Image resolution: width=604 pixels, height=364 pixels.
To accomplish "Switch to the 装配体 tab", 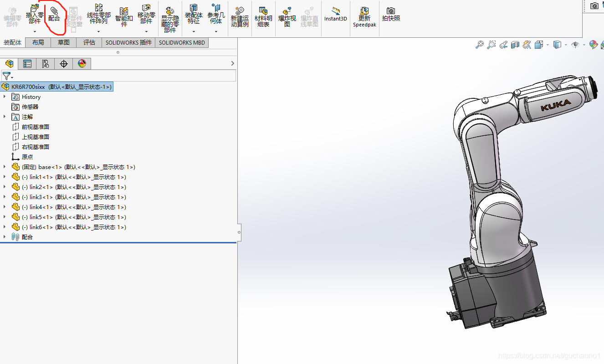I will click(x=13, y=42).
